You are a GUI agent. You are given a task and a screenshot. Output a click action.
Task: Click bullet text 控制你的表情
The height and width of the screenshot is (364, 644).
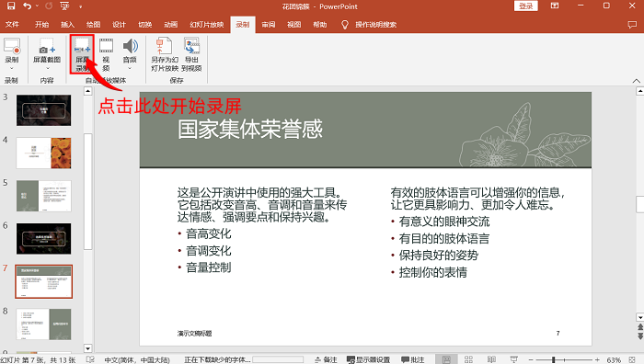433,272
